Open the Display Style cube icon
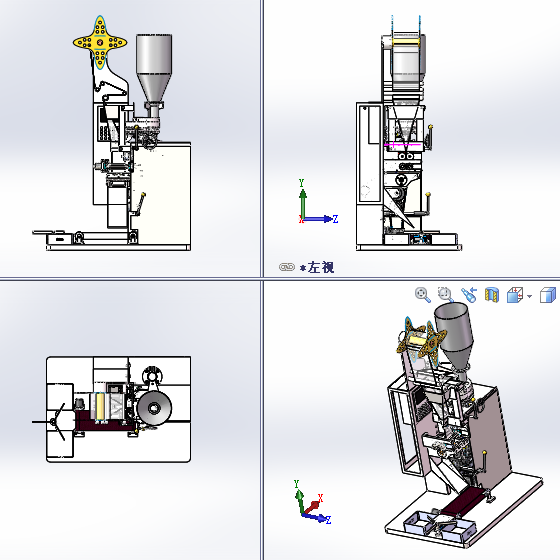560x560 pixels. [548, 295]
